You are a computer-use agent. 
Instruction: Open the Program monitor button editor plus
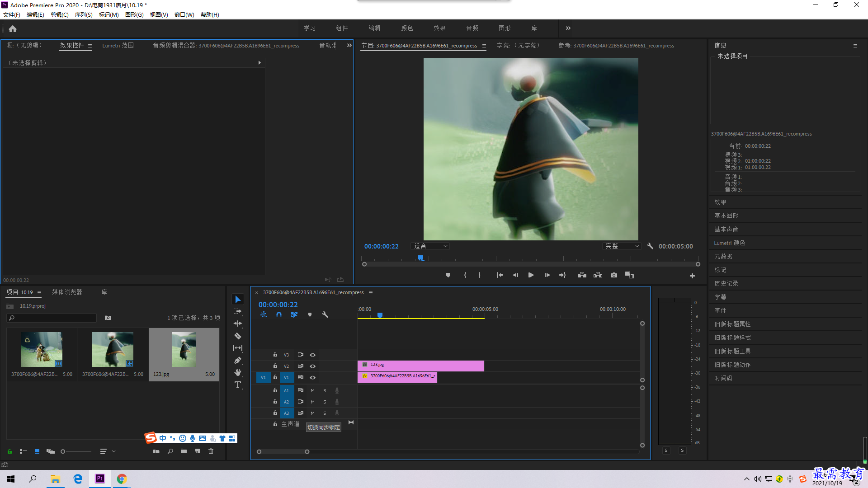point(692,276)
